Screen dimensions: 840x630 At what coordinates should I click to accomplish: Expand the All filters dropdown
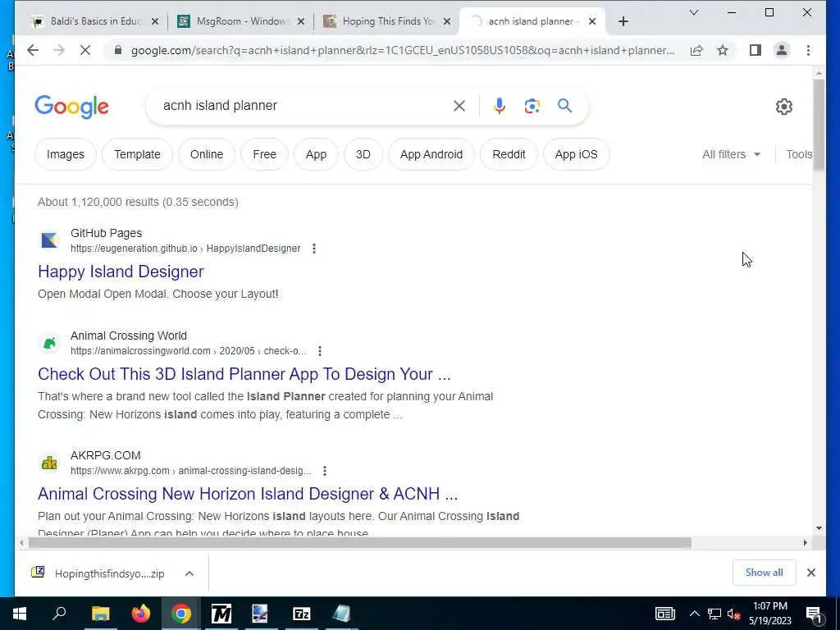(x=731, y=154)
